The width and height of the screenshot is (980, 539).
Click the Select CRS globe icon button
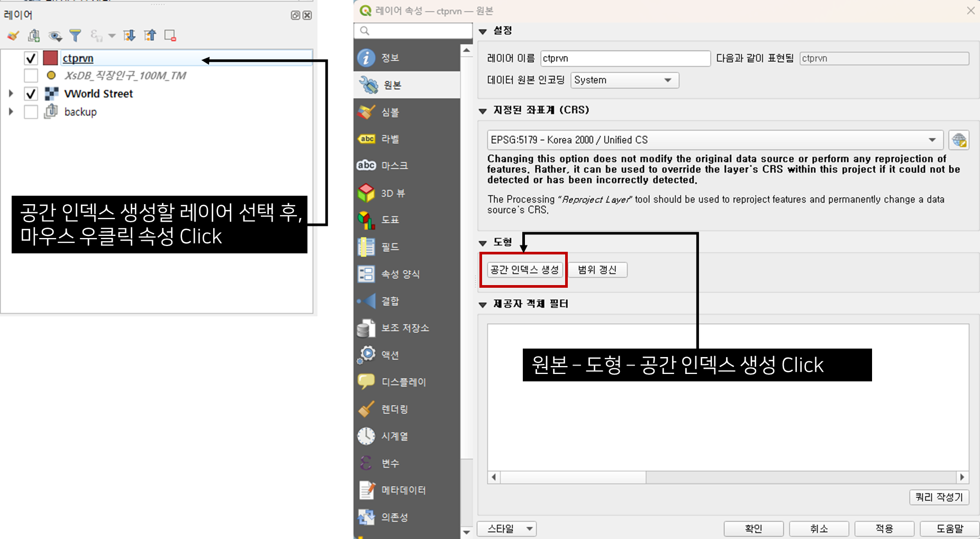[x=959, y=140]
